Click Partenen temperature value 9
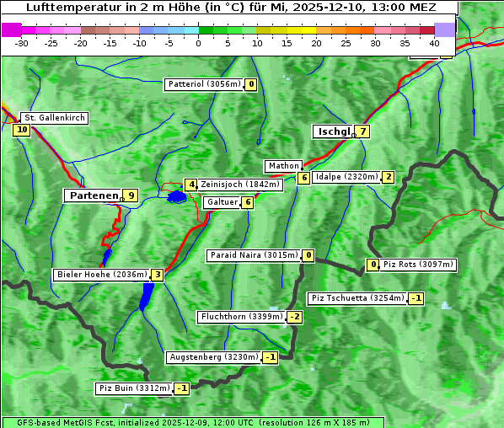The image size is (504, 428). (x=131, y=195)
